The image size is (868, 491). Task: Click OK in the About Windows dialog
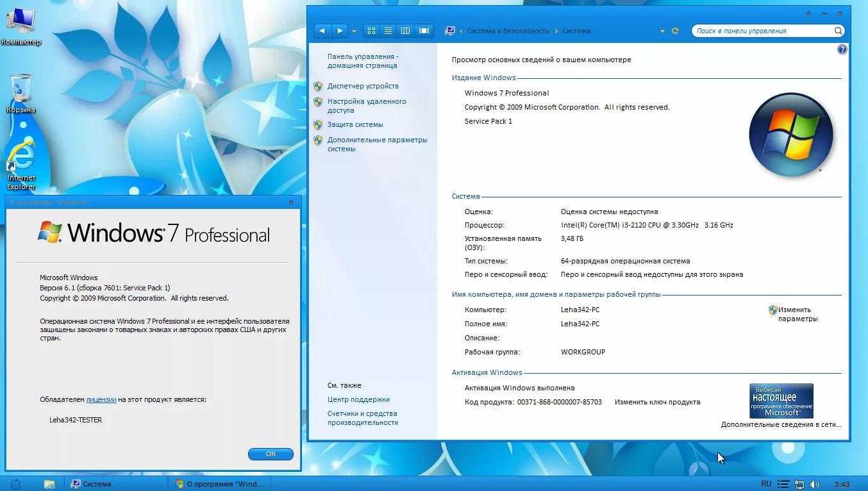coord(271,454)
